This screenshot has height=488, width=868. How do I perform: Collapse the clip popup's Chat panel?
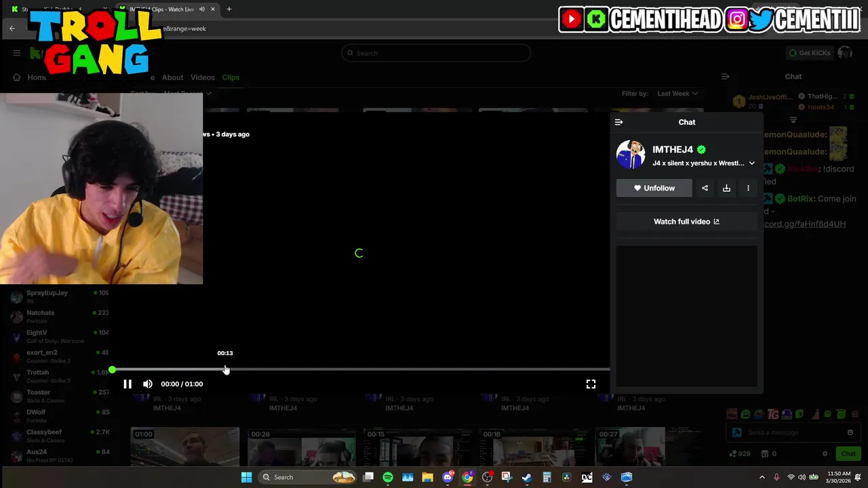tap(618, 122)
